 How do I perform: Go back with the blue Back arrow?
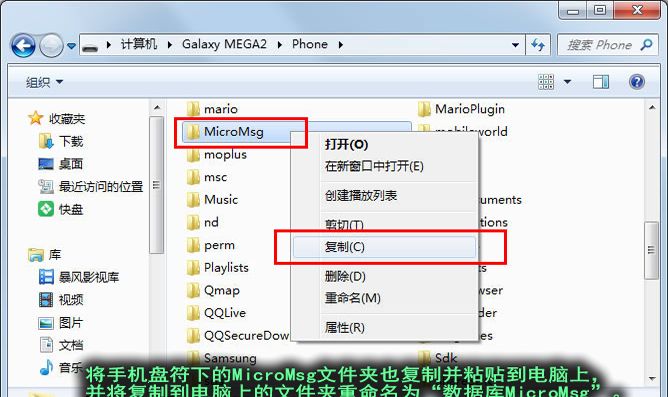(23, 45)
